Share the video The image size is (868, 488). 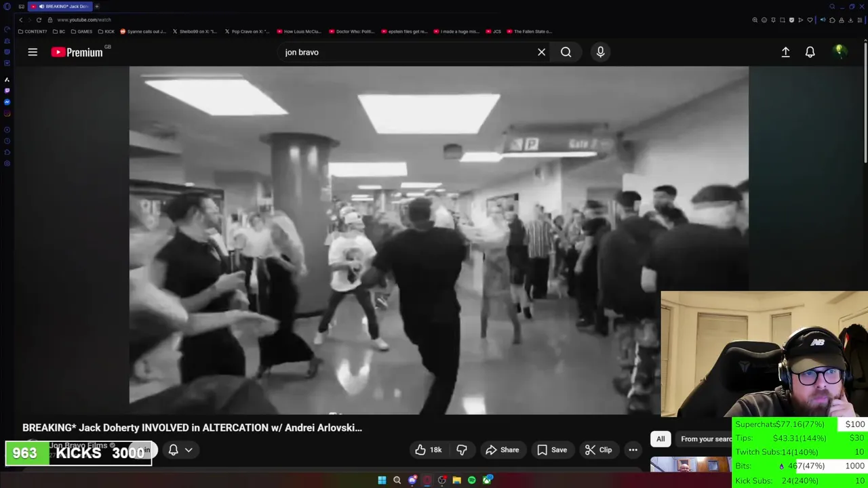502,449
